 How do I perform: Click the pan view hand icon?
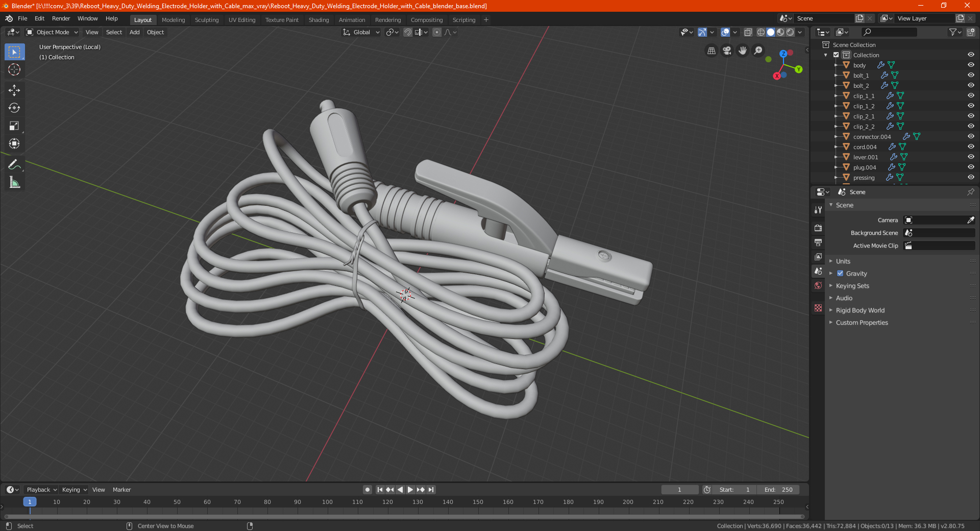pyautogui.click(x=743, y=51)
